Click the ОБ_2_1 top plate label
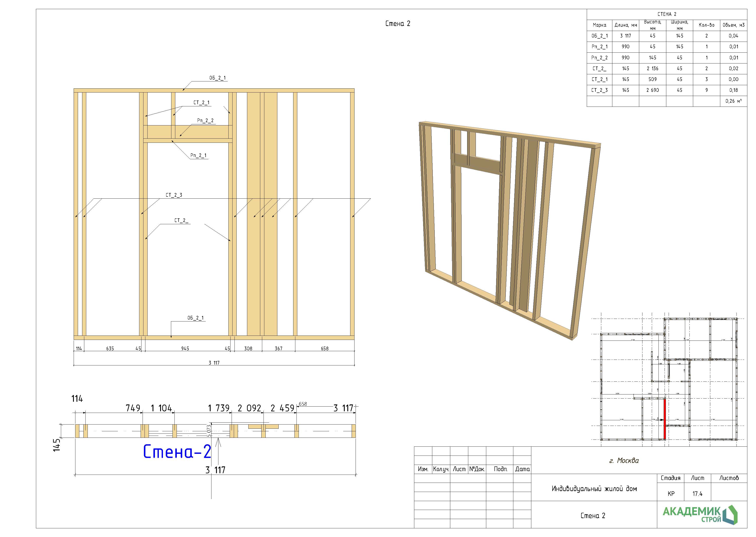The image size is (756, 537). (217, 78)
